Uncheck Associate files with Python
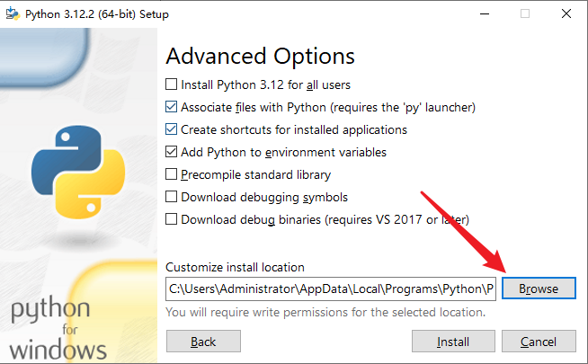 (172, 108)
